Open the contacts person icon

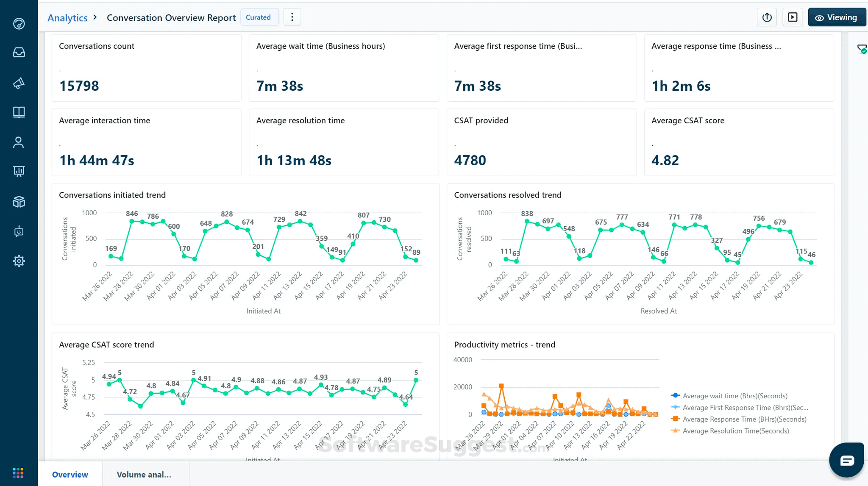coord(19,142)
